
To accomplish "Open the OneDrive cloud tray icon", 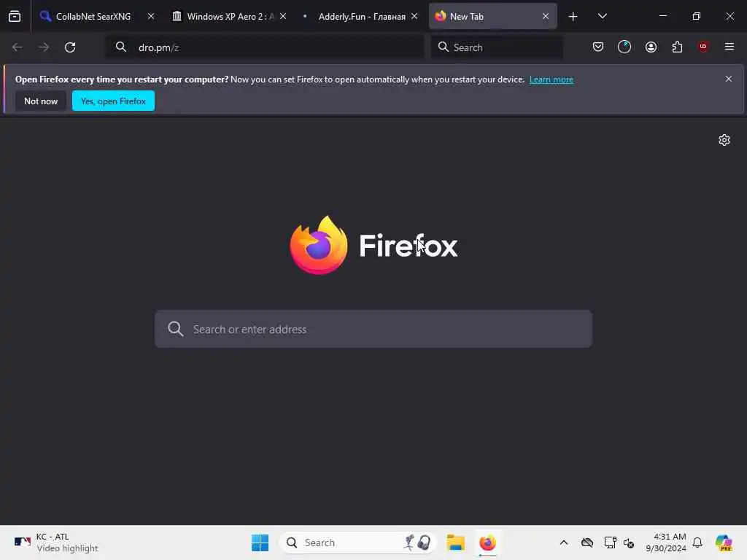I will coord(587,542).
